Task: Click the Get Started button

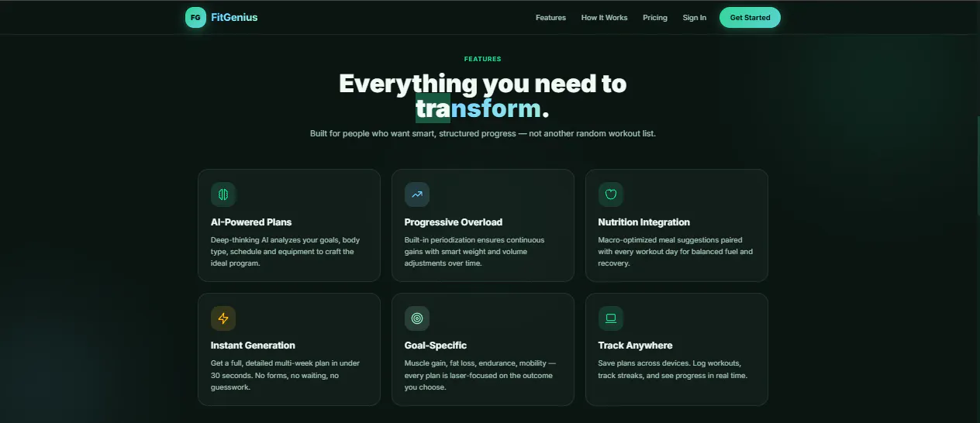Action: [750, 18]
